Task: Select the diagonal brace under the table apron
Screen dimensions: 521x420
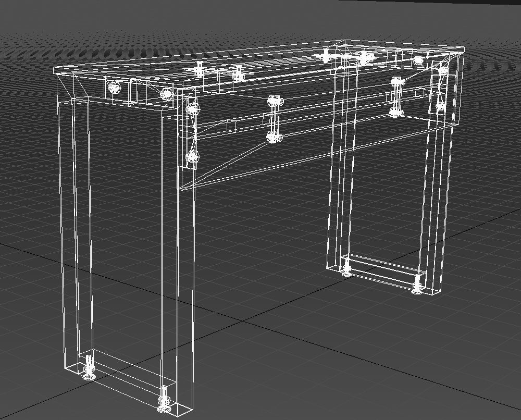Action: 227,164
